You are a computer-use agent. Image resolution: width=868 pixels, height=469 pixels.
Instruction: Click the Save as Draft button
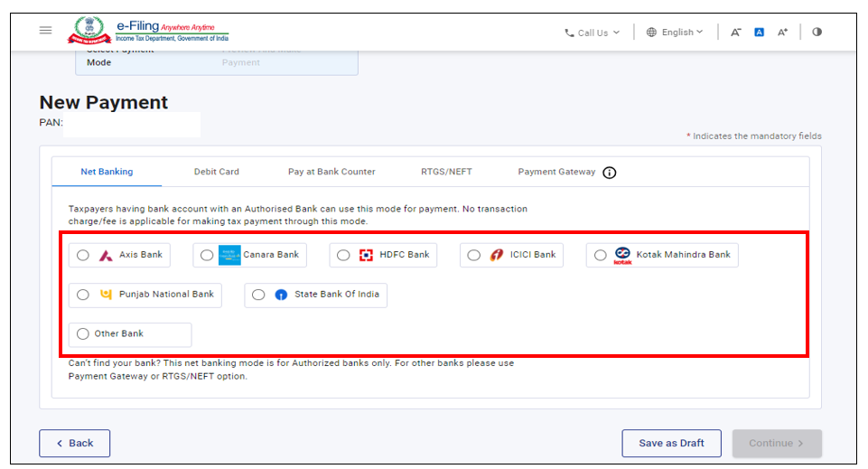tap(671, 444)
